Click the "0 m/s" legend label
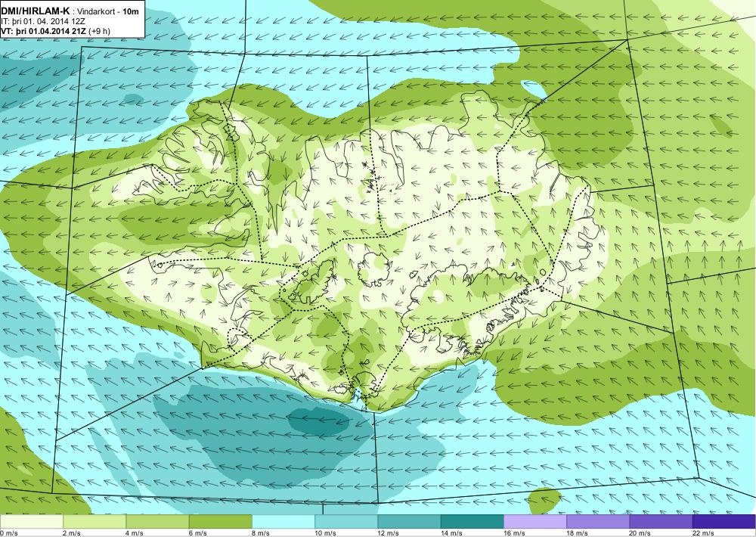Image resolution: width=756 pixels, height=537 pixels. [x=8, y=533]
